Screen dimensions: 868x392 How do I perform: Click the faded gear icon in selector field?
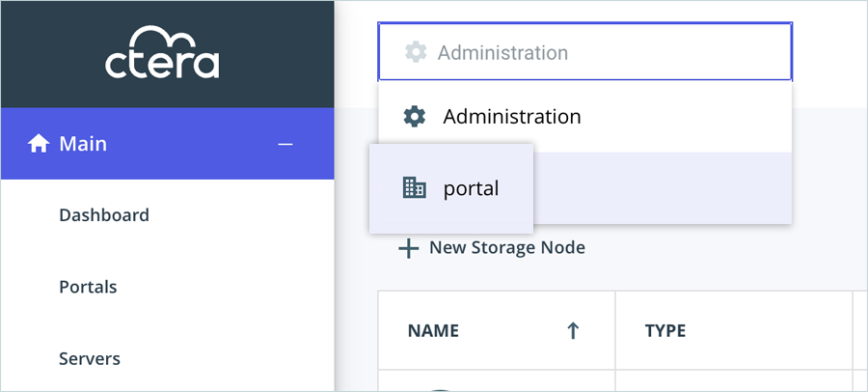[x=416, y=52]
